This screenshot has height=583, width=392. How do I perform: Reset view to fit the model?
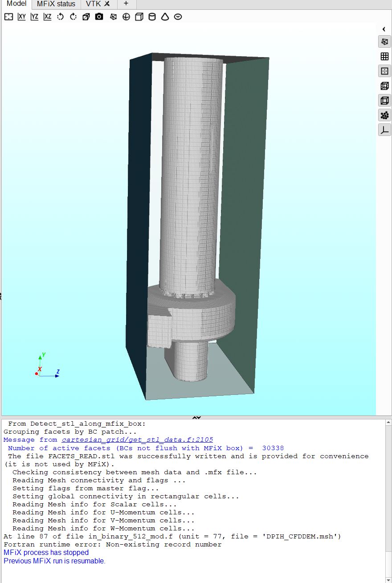click(x=8, y=17)
